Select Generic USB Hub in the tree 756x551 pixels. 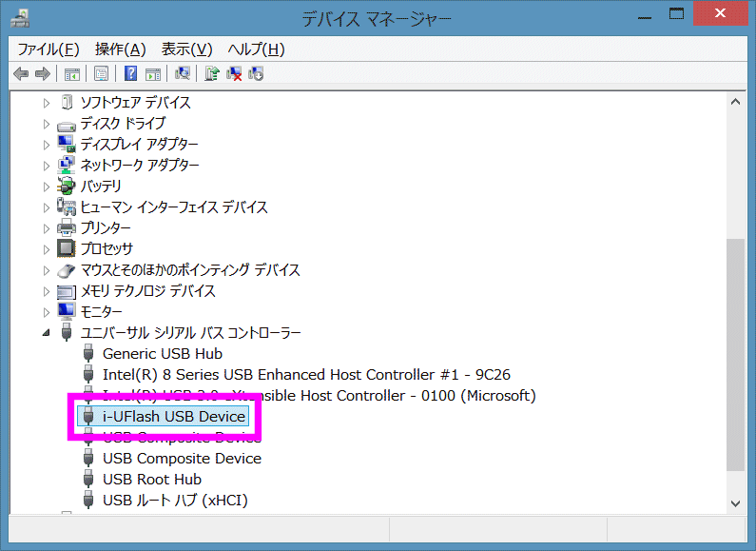coord(162,354)
